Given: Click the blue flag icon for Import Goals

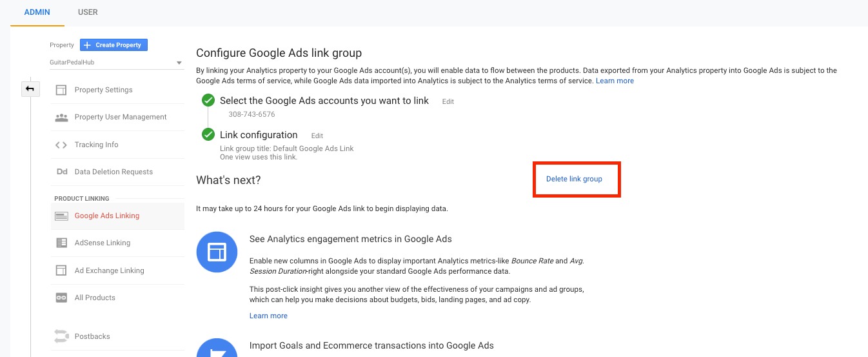Looking at the screenshot, I should (x=217, y=347).
